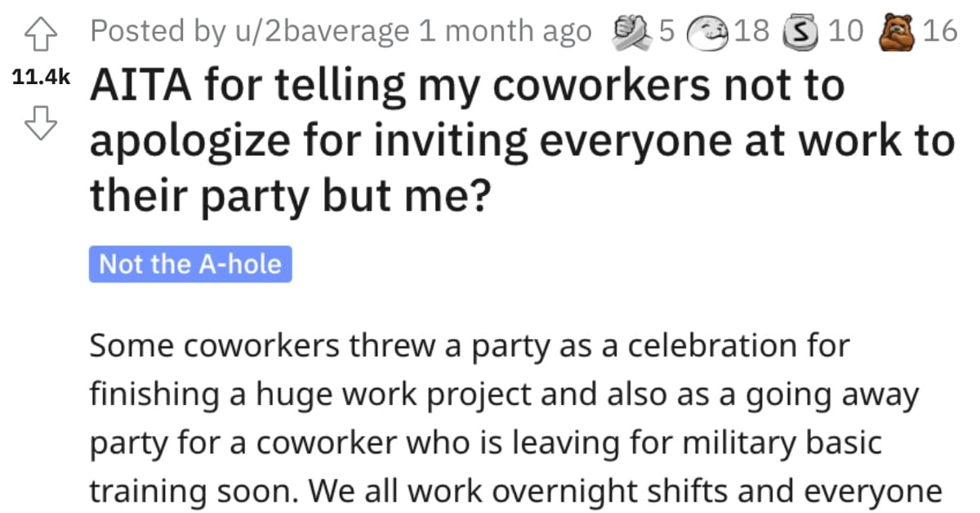Click the Hugz bear award icon
The height and width of the screenshot is (513, 980).
(895, 29)
